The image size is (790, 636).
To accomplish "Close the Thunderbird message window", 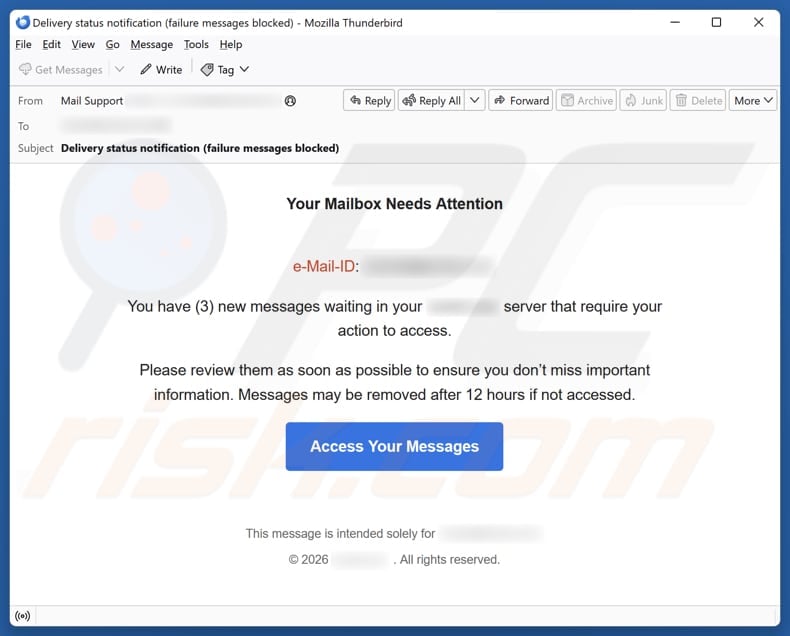I will [x=759, y=22].
